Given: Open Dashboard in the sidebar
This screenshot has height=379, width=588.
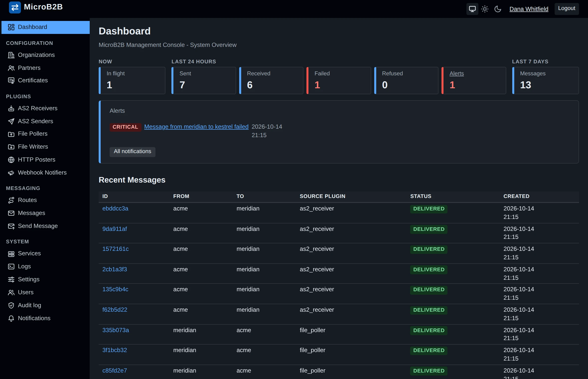Looking at the screenshot, I should click(46, 27).
